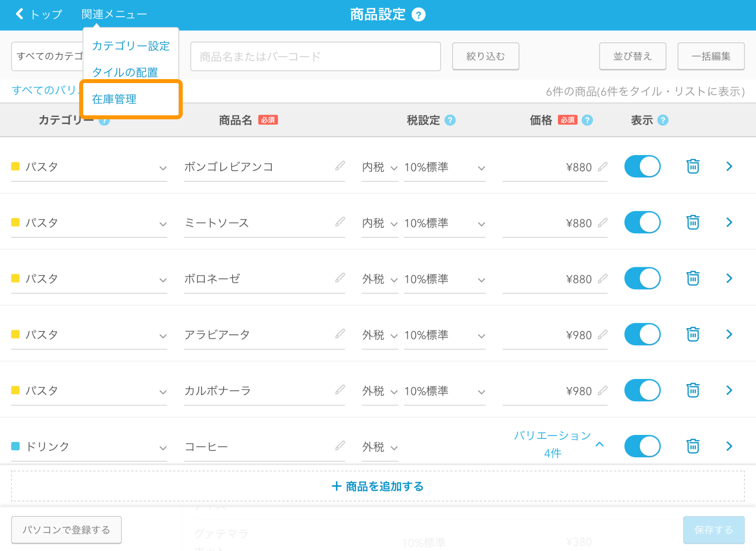Open category dropdown for カルボナーラ row

click(x=89, y=391)
